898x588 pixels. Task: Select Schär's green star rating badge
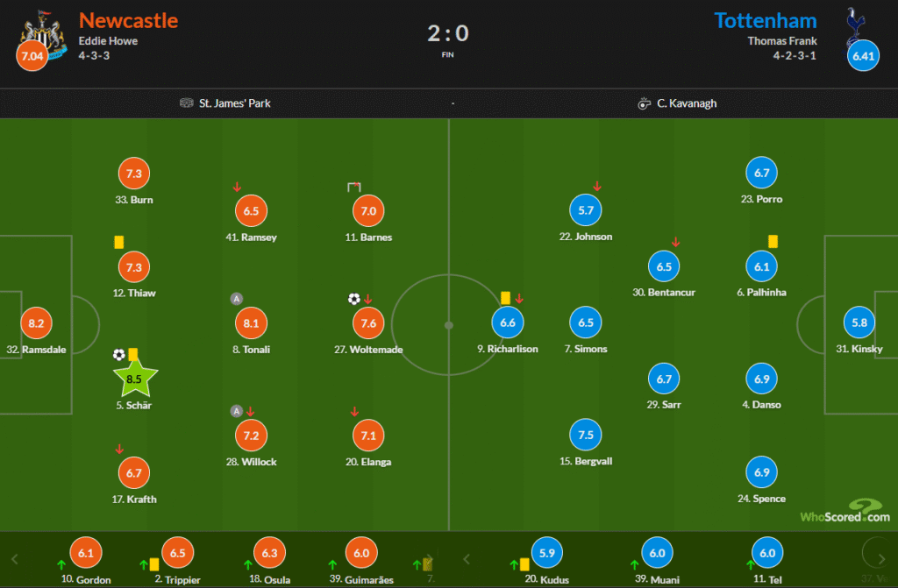pyautogui.click(x=134, y=380)
